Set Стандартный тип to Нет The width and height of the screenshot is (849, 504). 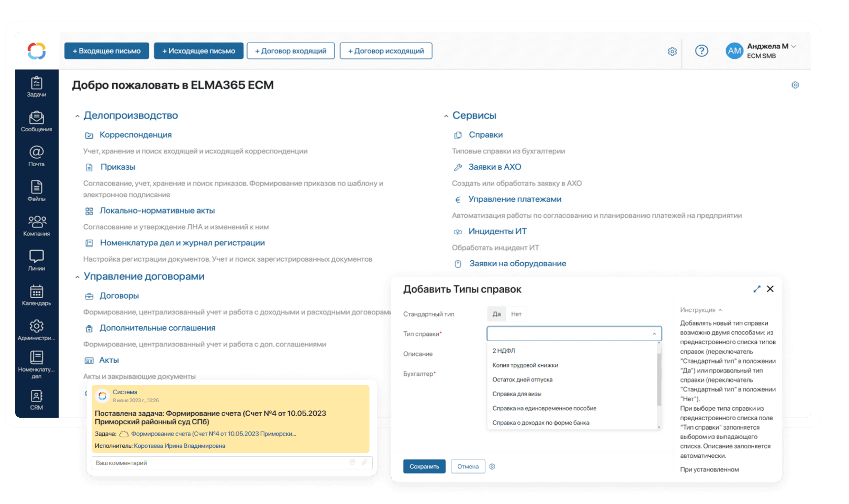(516, 314)
